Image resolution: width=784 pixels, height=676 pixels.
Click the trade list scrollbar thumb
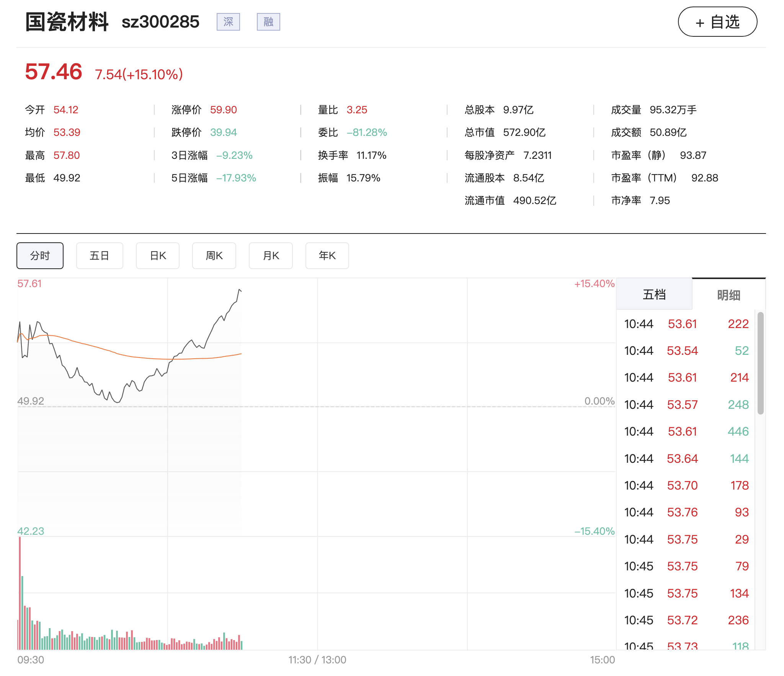coord(761,363)
